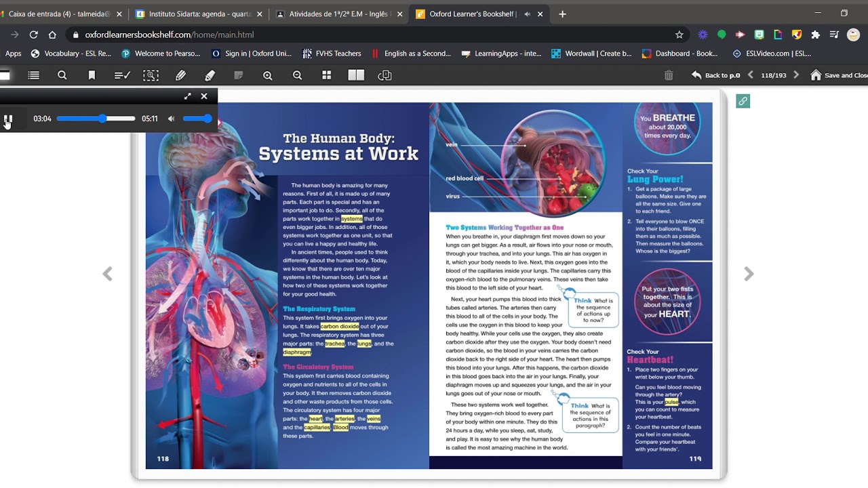Viewport: 868px width, 488px height.
Task: Add a bookmark with the bookmark icon
Action: [92, 75]
